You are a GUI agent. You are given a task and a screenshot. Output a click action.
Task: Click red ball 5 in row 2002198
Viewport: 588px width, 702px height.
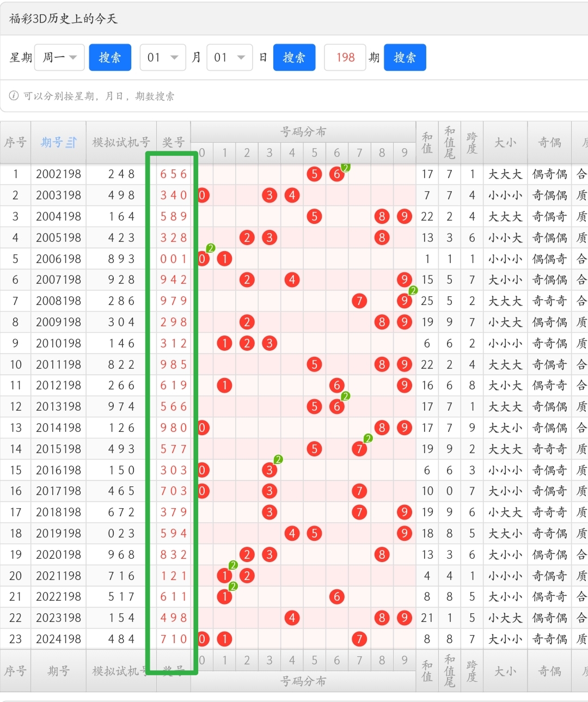click(x=314, y=174)
